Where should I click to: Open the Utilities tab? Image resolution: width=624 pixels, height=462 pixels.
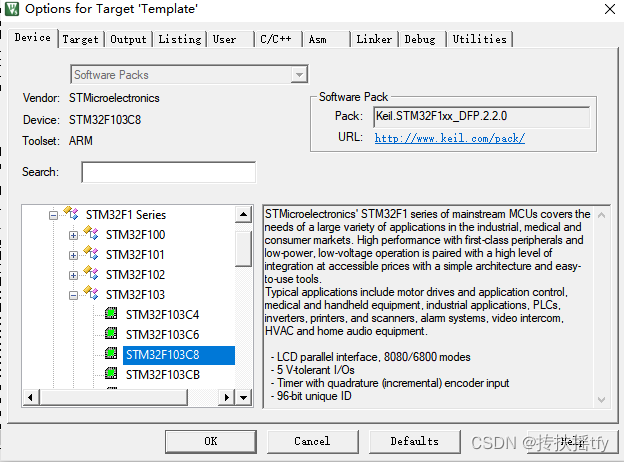(x=480, y=39)
